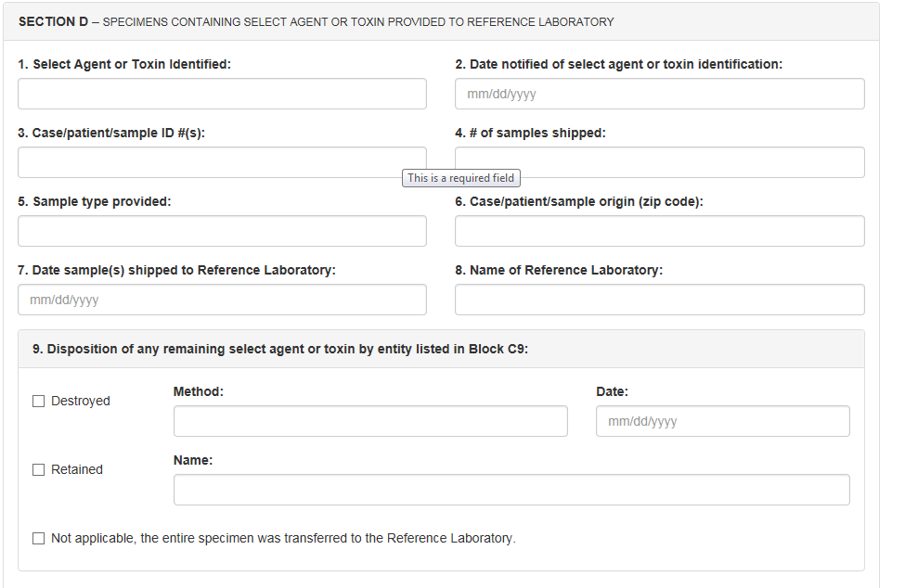Click the Name of Reference Laboratory field
The height and width of the screenshot is (588, 905).
tap(659, 300)
